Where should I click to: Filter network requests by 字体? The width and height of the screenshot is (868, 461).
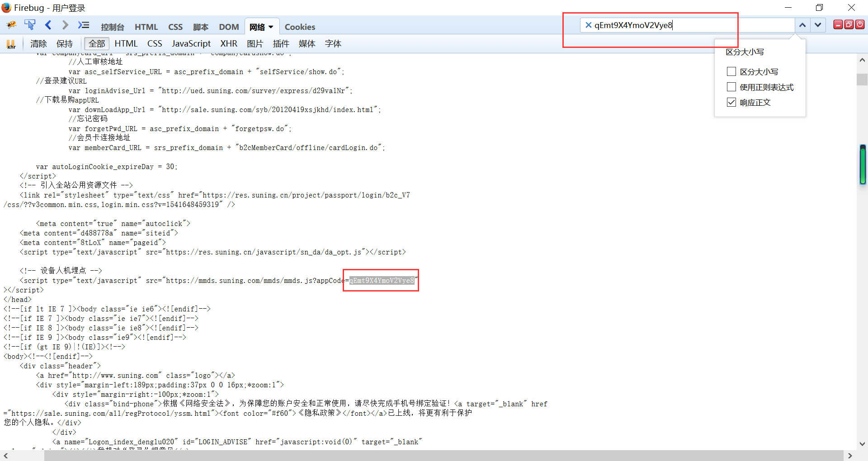tap(333, 44)
